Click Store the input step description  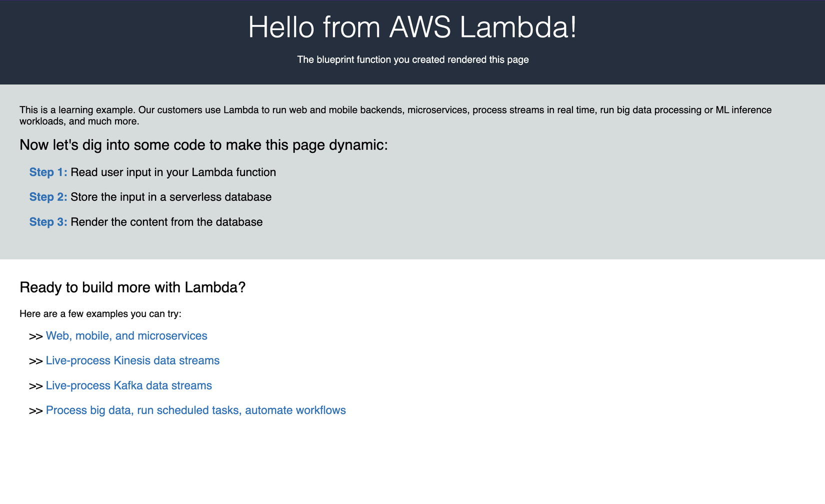tap(170, 197)
